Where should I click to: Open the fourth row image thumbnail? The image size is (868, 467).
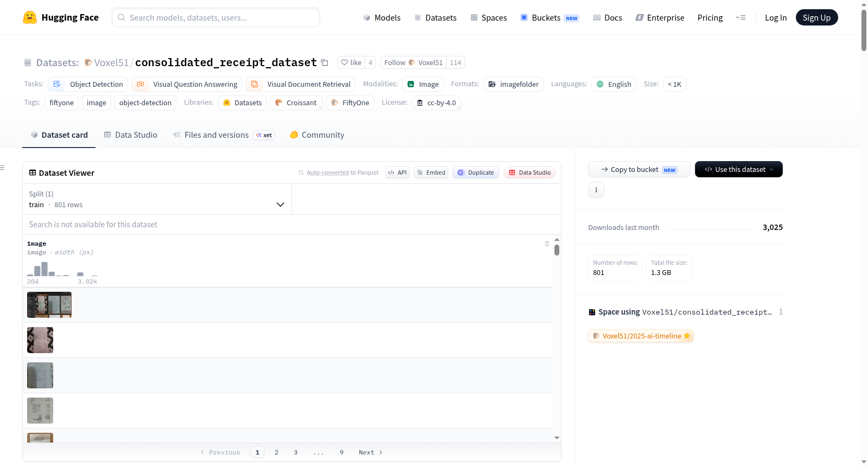point(40,411)
